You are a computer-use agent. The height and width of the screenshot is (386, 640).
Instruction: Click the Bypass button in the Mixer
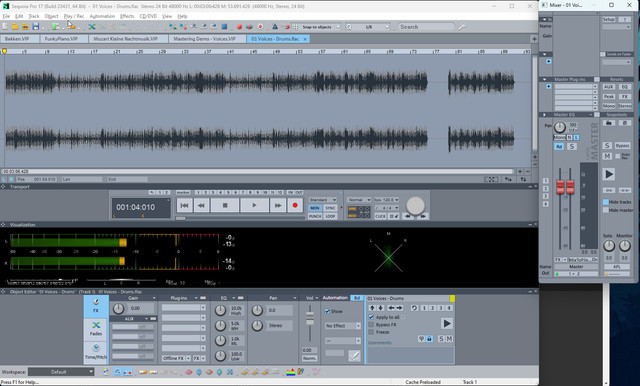622,146
